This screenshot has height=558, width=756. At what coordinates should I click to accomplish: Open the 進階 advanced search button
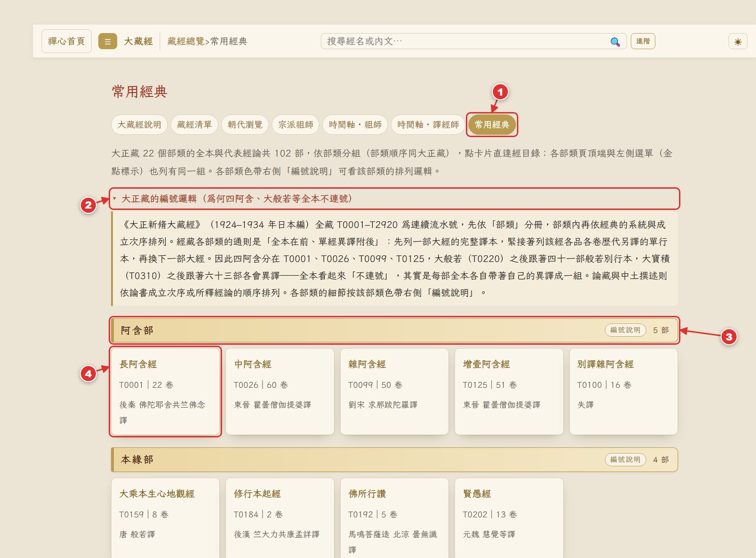[x=643, y=41]
